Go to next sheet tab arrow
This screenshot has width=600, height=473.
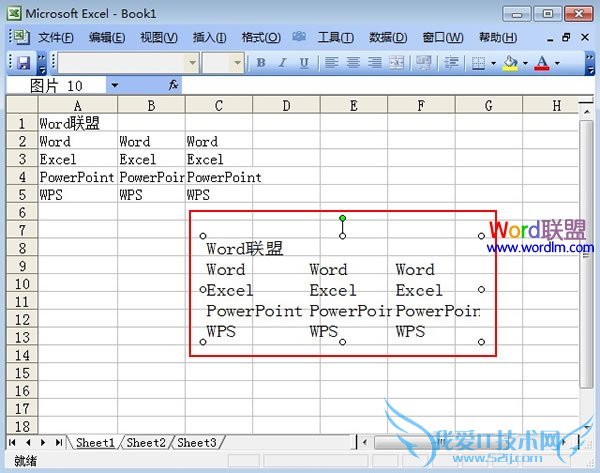tap(43, 443)
